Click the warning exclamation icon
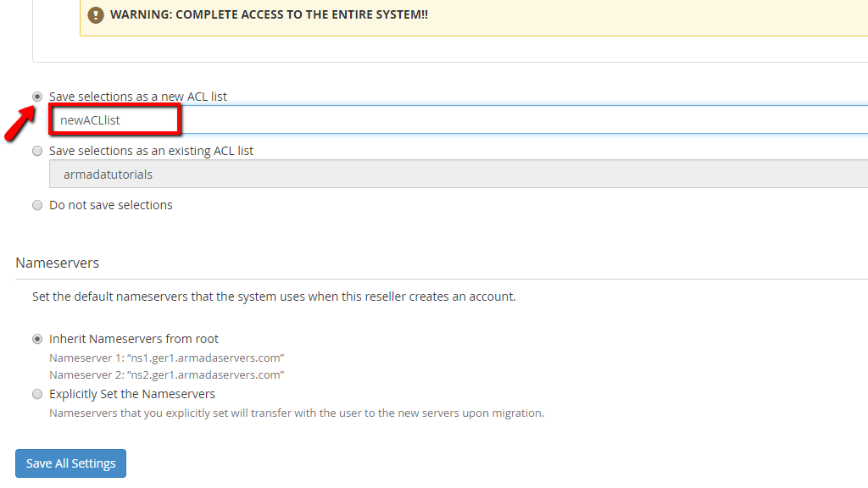The image size is (868, 488). click(x=96, y=15)
